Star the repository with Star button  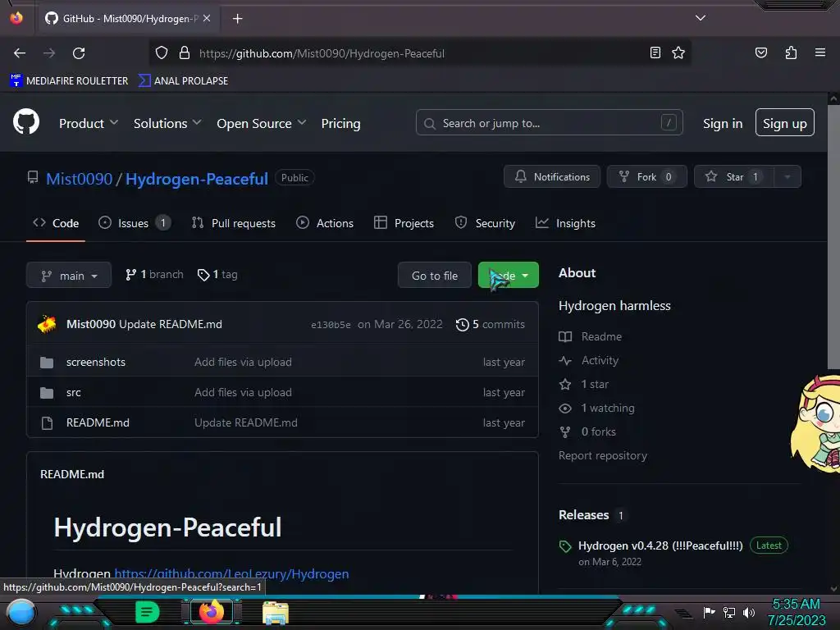pos(733,176)
